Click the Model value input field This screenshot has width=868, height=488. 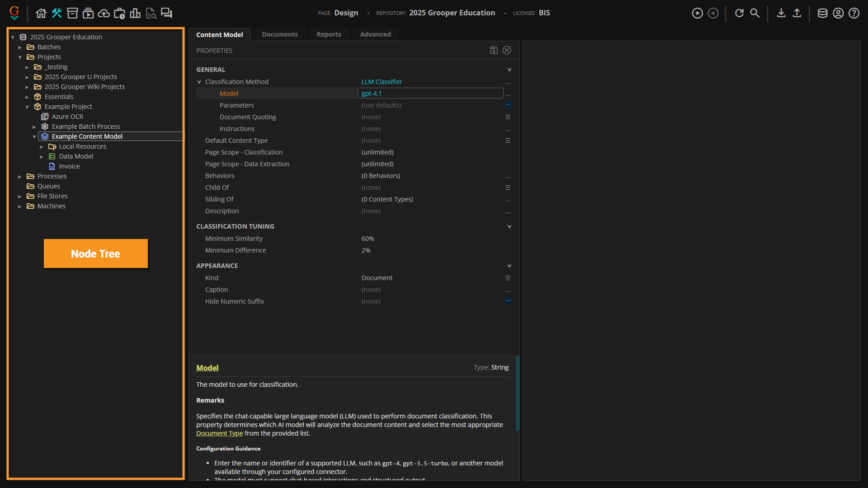click(430, 94)
